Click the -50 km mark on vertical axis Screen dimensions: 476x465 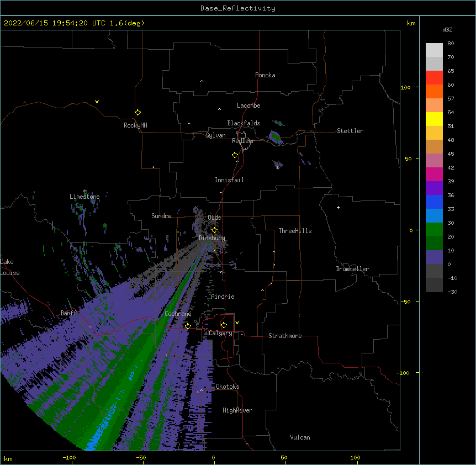pos(405,302)
